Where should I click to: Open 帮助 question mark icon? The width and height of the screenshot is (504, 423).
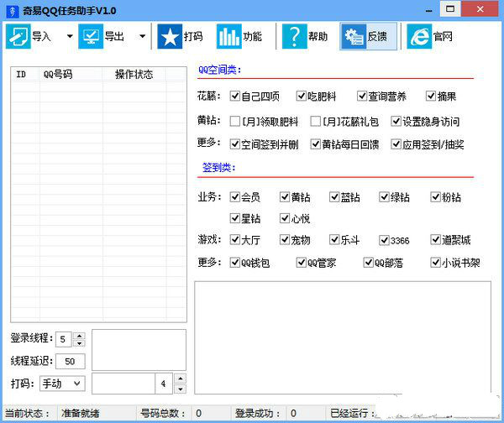click(295, 36)
